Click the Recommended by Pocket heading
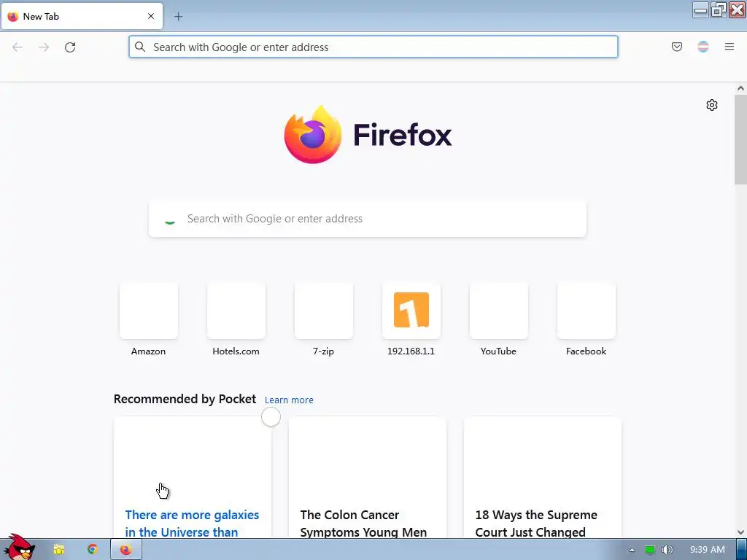The width and height of the screenshot is (747, 560). tap(185, 399)
